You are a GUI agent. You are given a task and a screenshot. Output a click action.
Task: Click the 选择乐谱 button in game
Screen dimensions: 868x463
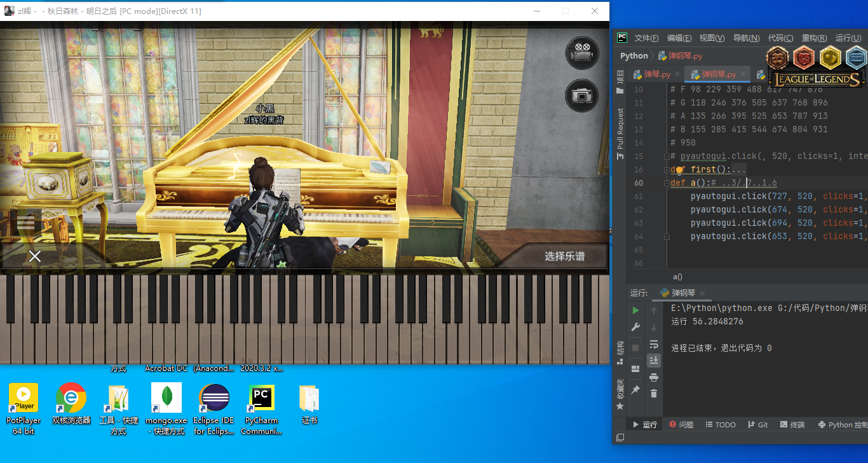point(564,256)
